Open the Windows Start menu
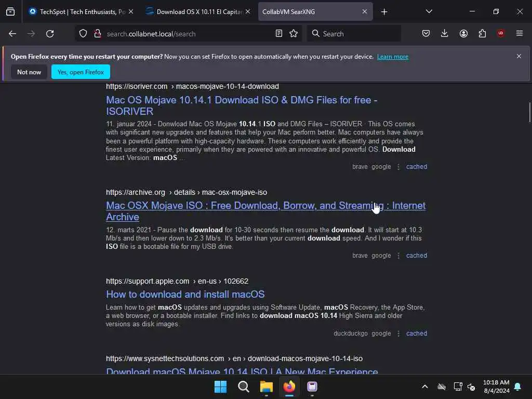 220,387
